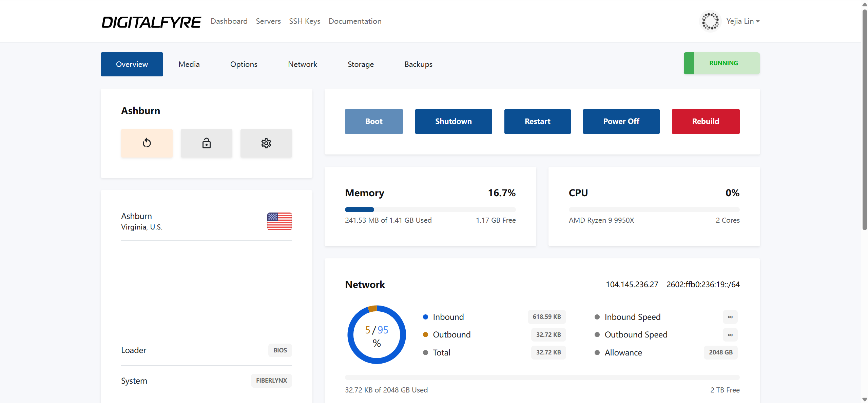
Task: Click the infinity badge beside Inbound Speed
Action: [x=730, y=317]
